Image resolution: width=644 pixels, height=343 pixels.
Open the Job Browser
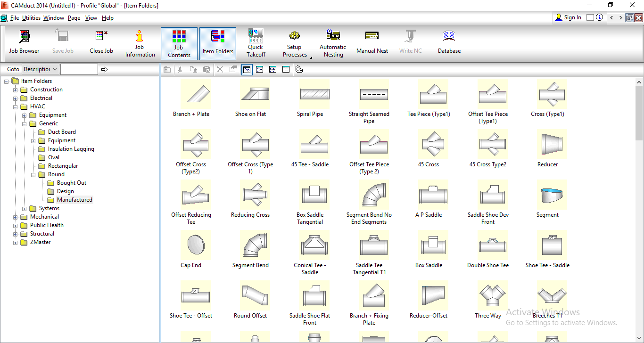coord(24,42)
